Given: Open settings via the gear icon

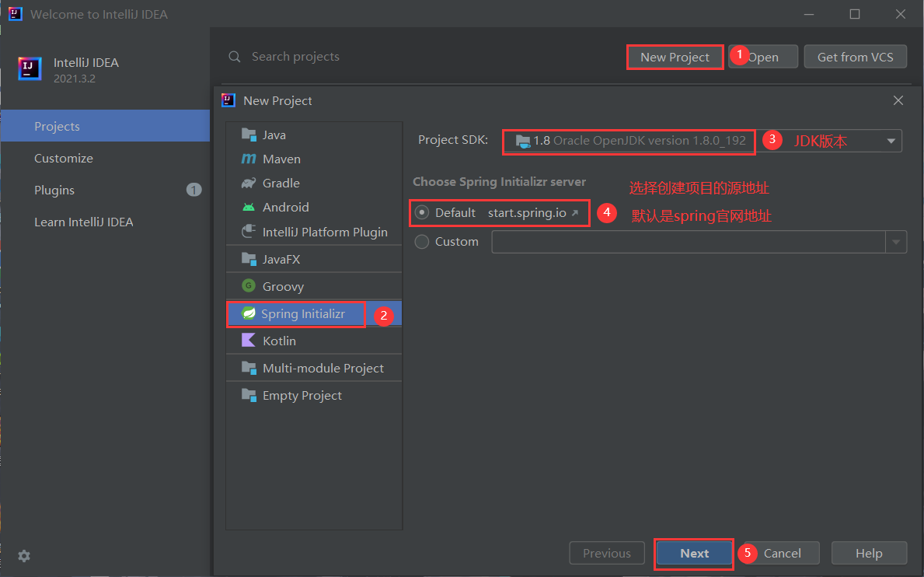Looking at the screenshot, I should point(24,556).
